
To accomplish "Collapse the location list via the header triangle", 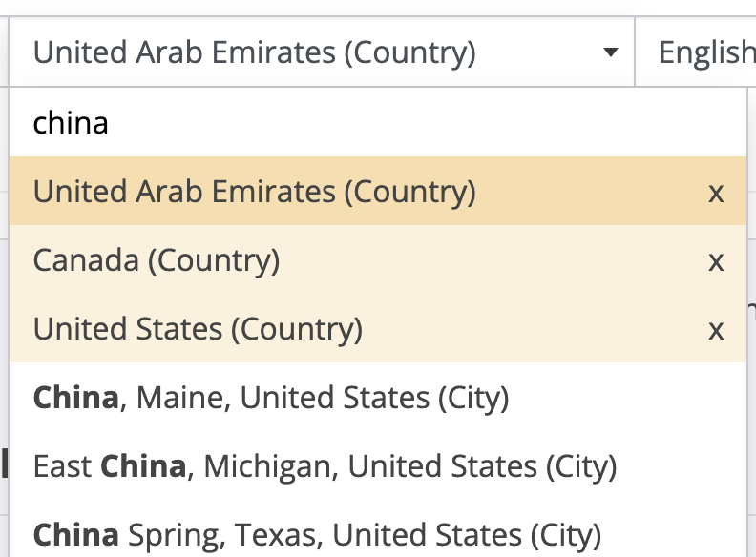I will click(611, 52).
